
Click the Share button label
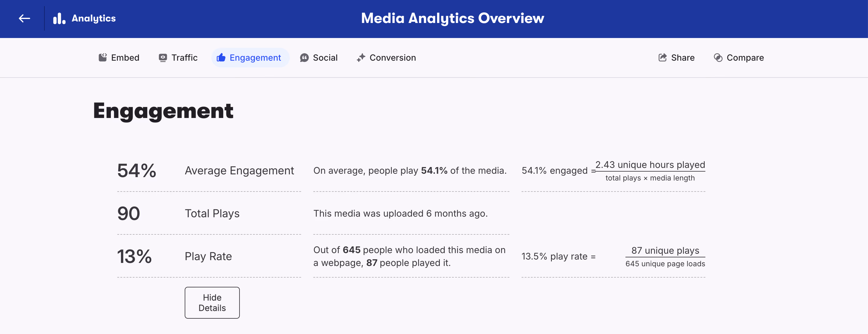[683, 58]
